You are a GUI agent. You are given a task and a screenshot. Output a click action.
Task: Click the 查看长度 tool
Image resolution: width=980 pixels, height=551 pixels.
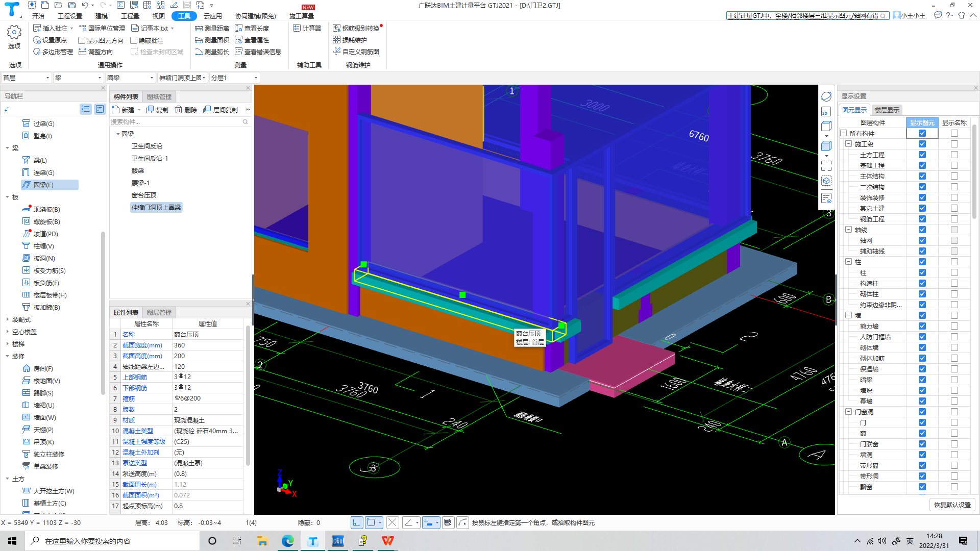252,29
